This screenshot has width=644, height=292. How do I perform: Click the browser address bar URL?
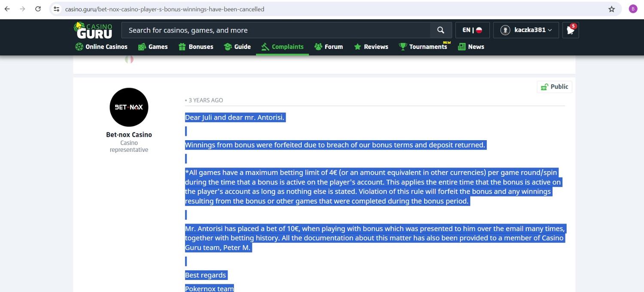click(165, 9)
